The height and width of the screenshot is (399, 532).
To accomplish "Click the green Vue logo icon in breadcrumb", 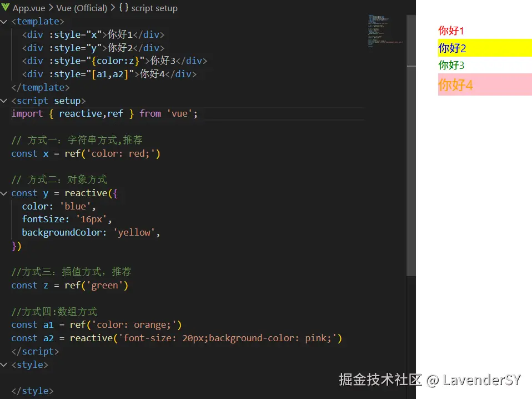I will [x=5, y=8].
